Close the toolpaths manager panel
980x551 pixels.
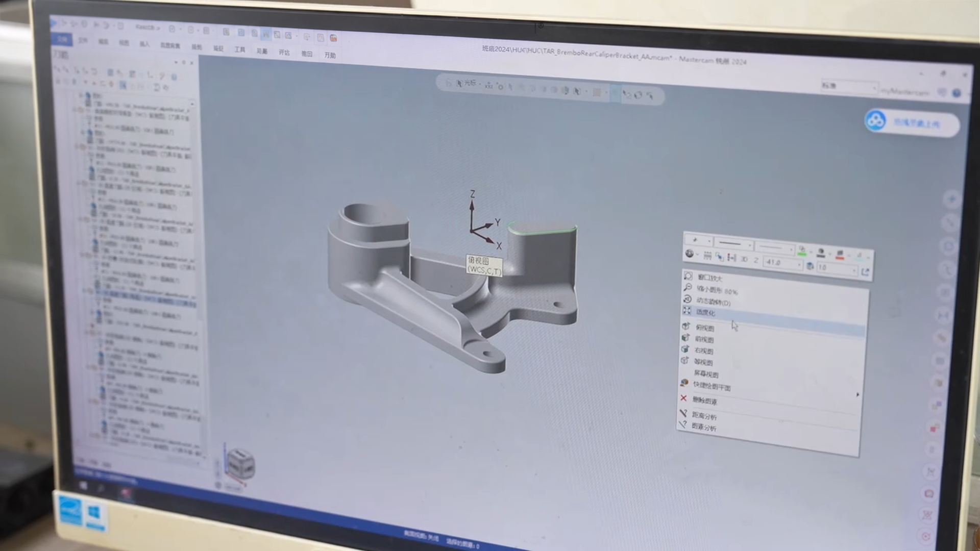click(x=191, y=63)
